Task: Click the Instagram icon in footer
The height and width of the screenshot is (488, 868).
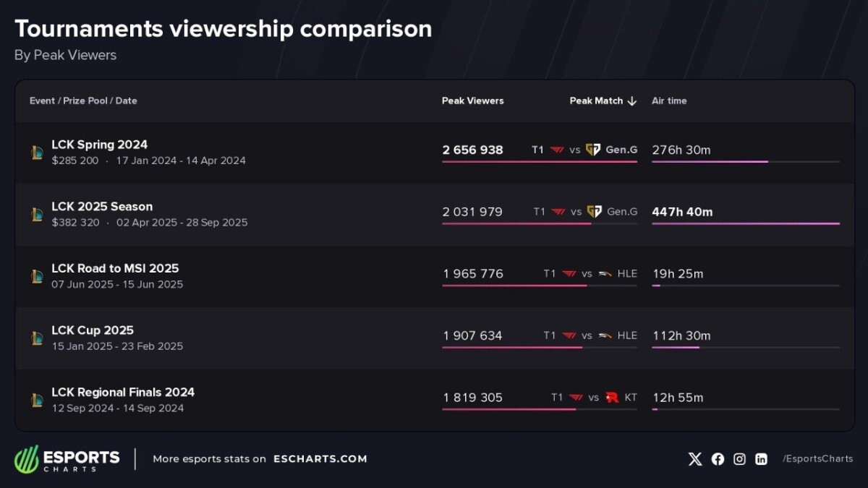Action: pos(739,459)
